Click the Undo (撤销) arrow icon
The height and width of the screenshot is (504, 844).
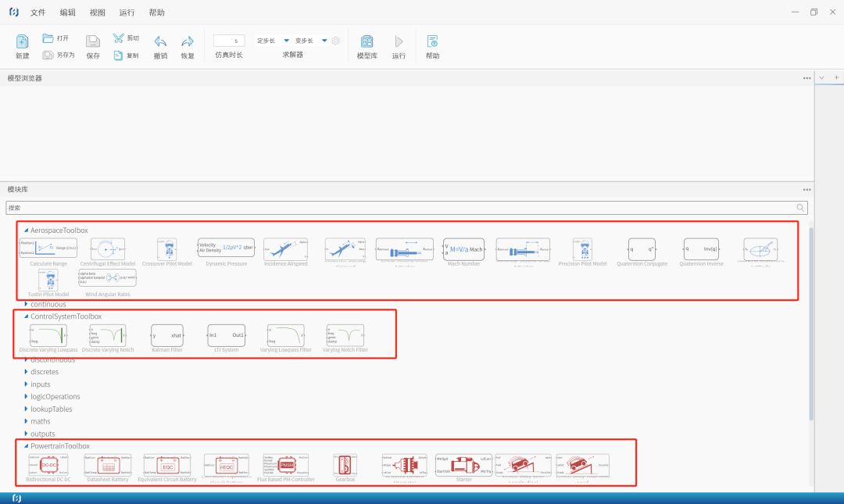[x=160, y=41]
